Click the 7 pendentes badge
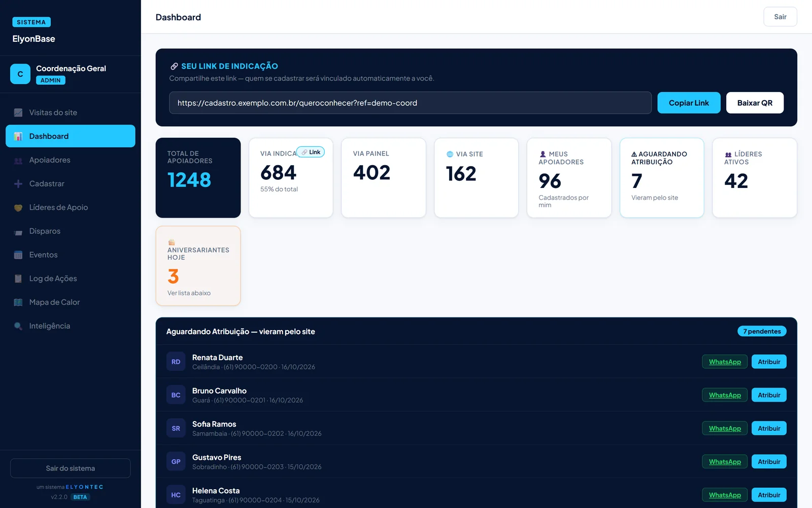 762,331
